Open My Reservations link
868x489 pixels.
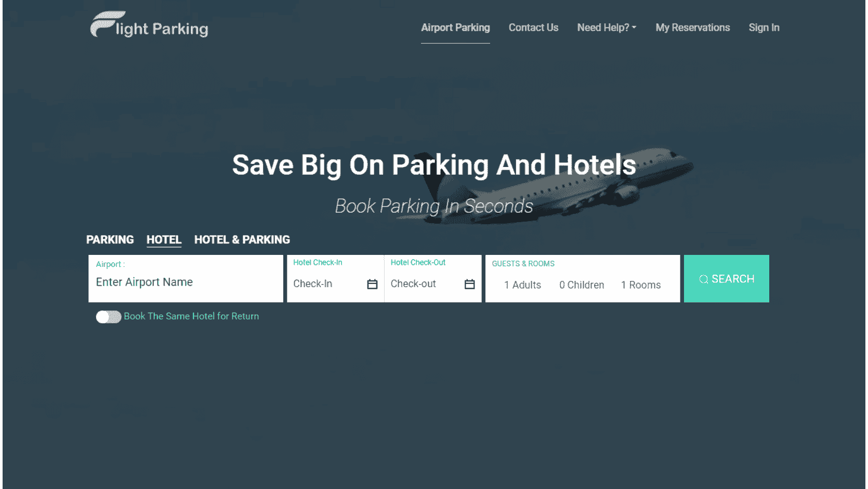pyautogui.click(x=693, y=28)
